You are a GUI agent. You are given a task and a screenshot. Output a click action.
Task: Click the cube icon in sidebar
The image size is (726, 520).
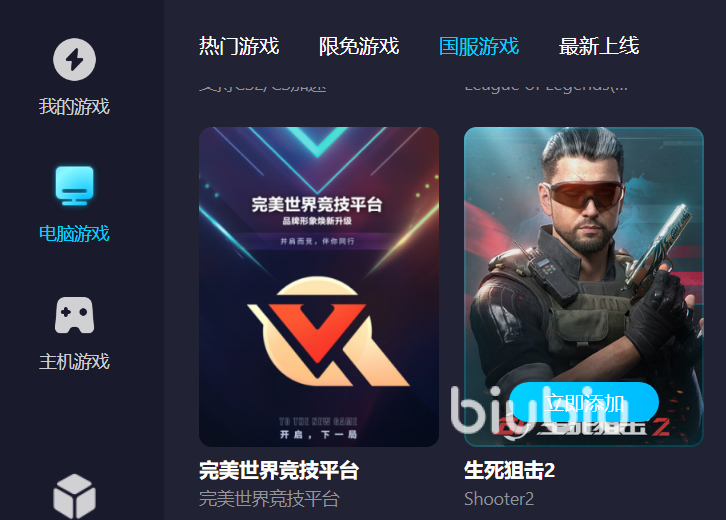point(74,496)
